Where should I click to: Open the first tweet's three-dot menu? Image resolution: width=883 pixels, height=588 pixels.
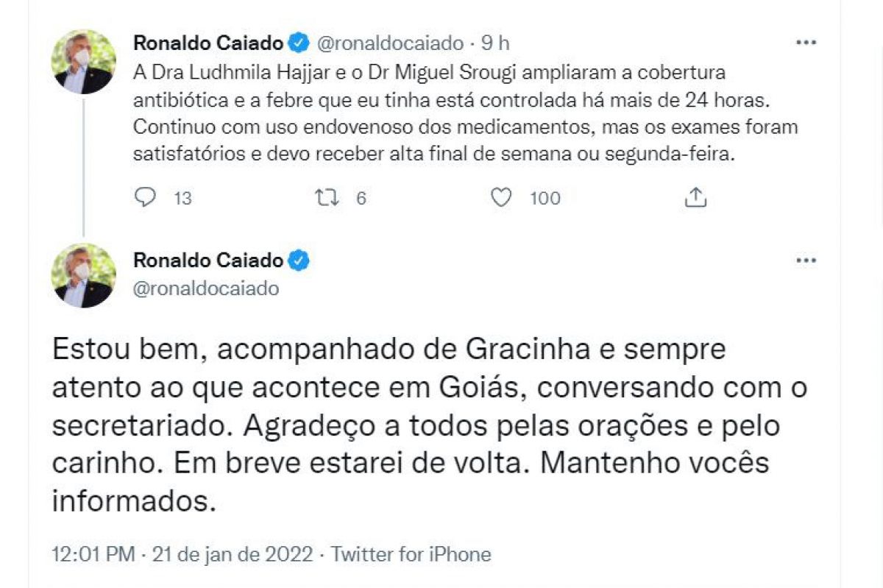pyautogui.click(x=806, y=43)
